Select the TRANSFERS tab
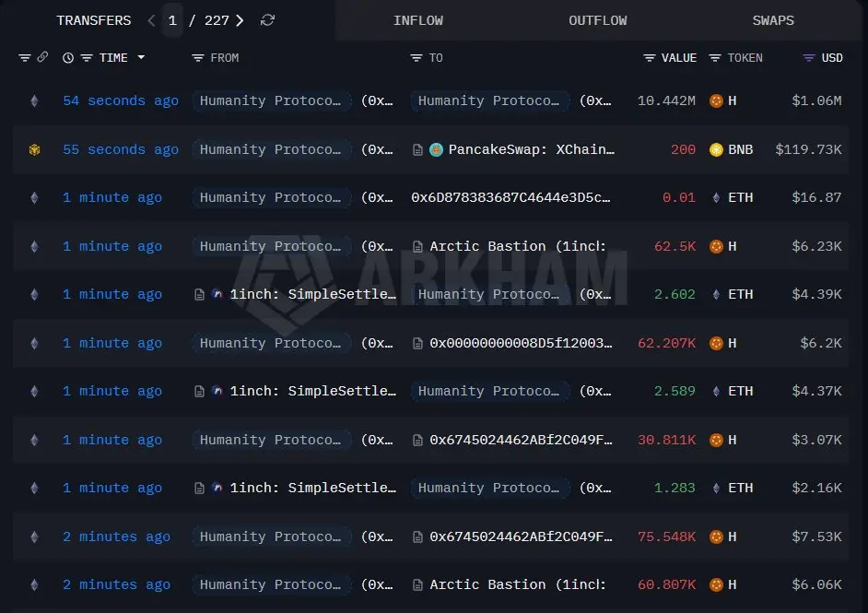 94,20
